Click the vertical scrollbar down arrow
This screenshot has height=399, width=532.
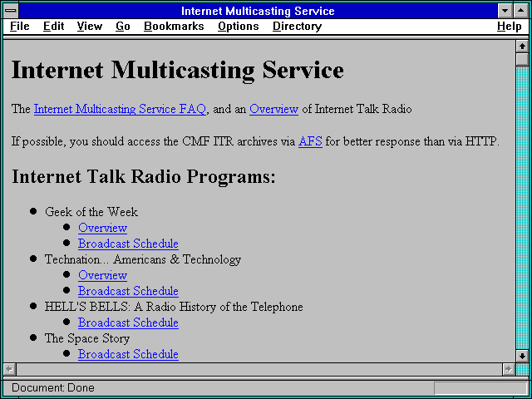click(x=522, y=356)
